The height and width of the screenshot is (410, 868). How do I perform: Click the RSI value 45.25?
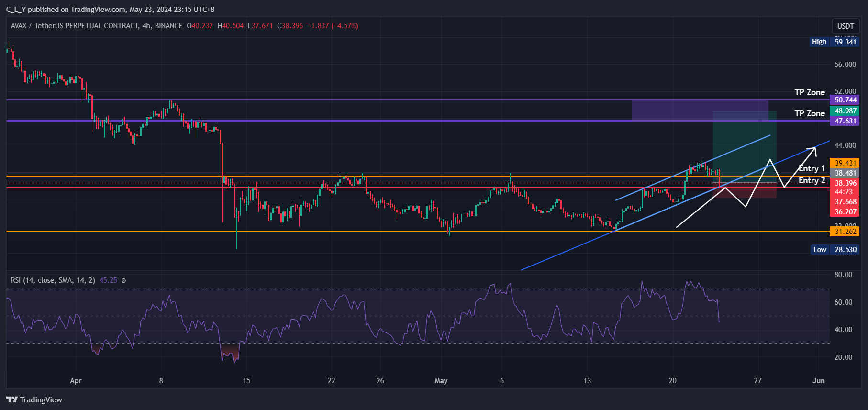point(108,280)
